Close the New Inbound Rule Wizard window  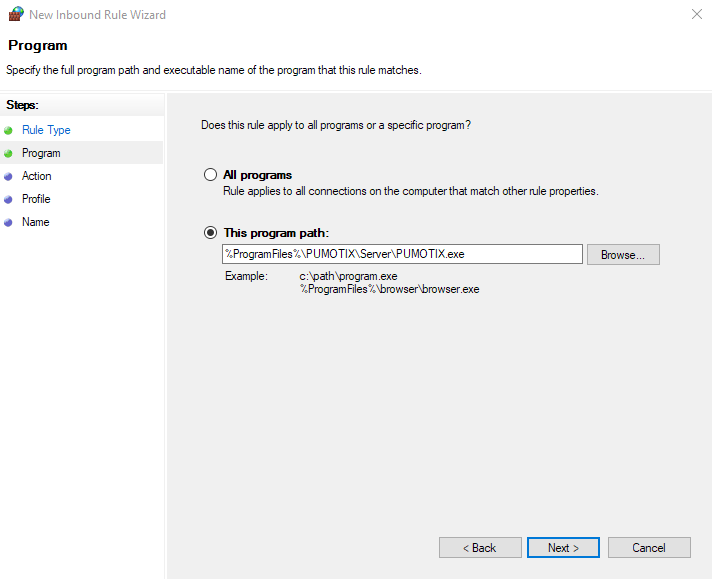[x=697, y=14]
